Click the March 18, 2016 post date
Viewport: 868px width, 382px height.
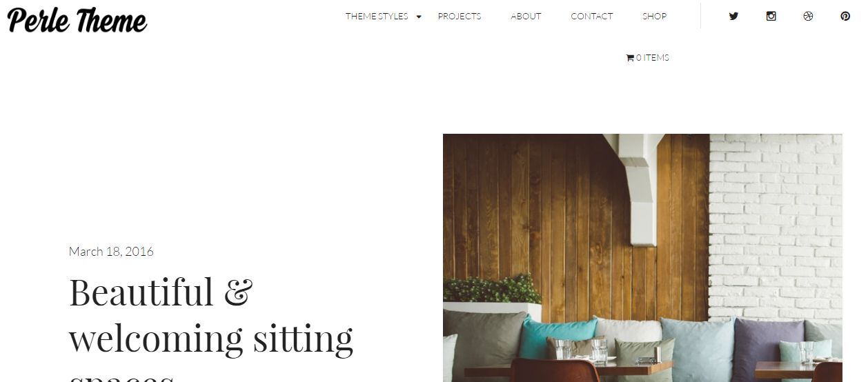111,252
